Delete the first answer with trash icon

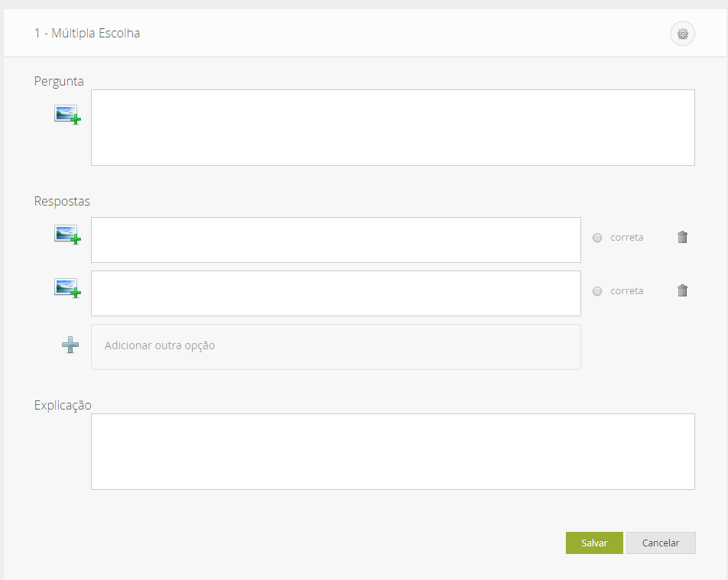tap(683, 237)
